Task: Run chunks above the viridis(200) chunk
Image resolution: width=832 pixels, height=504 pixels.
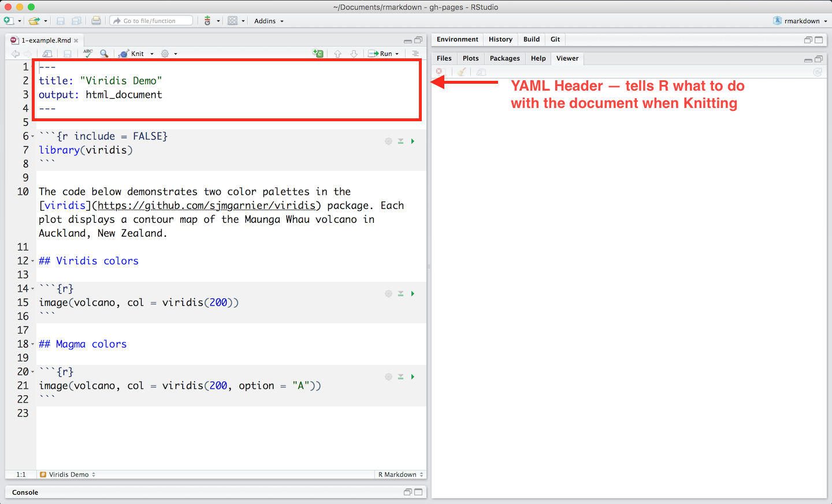Action: [400, 293]
